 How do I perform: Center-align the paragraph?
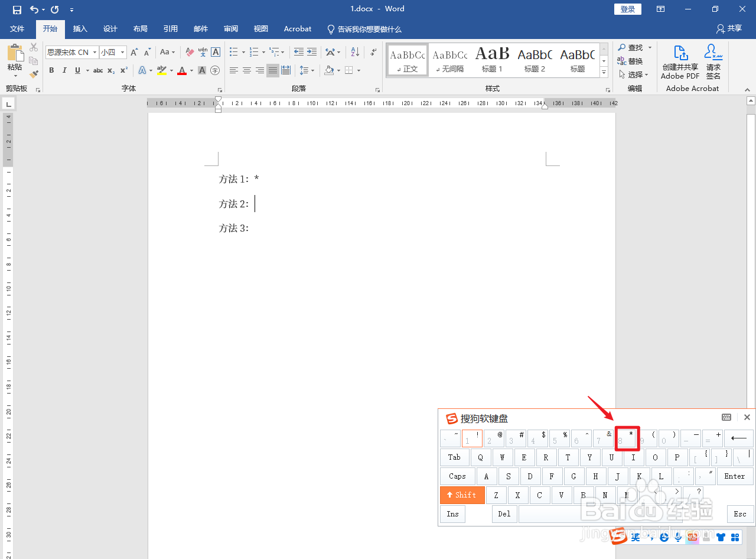tap(247, 70)
